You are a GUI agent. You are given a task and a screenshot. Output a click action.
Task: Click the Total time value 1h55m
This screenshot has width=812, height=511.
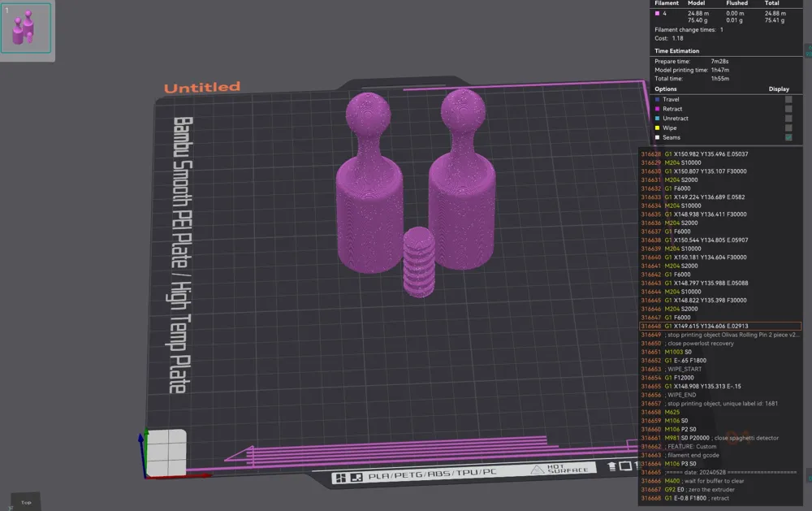719,79
